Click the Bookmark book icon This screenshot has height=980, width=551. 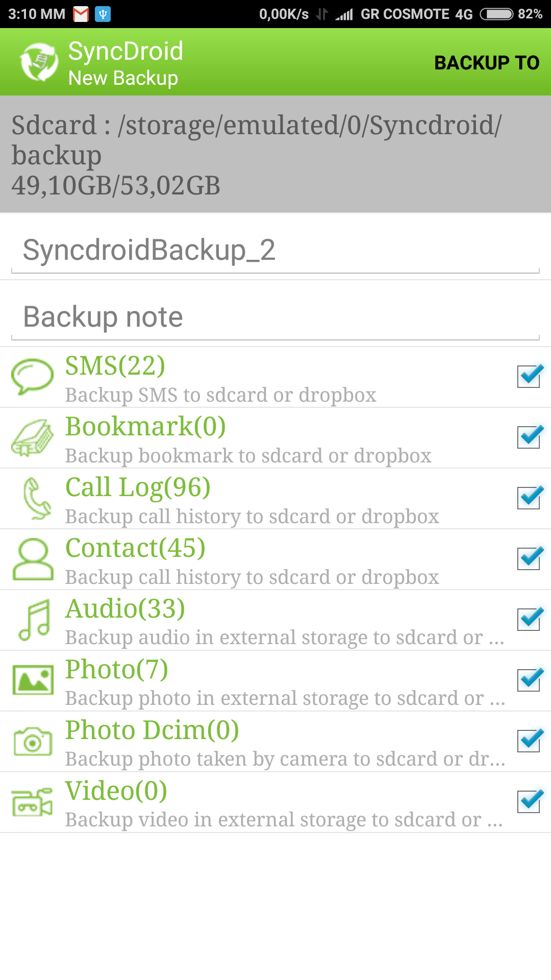pyautogui.click(x=33, y=438)
